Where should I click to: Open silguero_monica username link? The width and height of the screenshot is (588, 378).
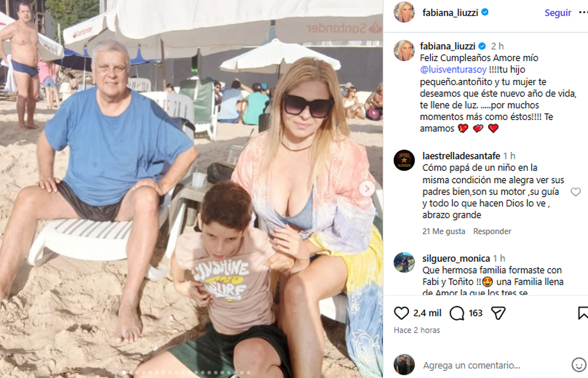click(456, 259)
